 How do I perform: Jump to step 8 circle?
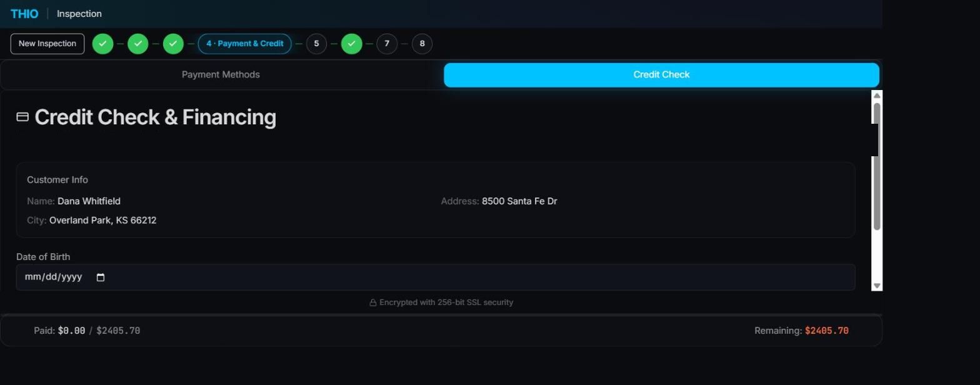point(422,44)
